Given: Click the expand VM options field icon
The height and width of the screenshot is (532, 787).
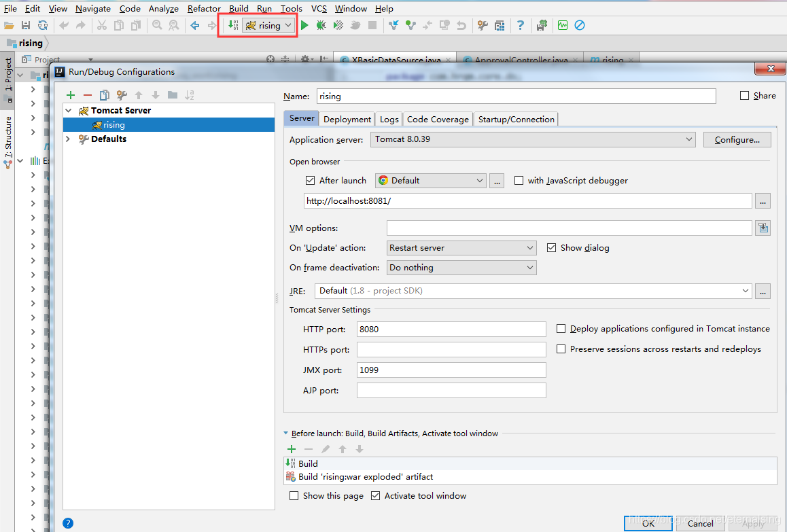Looking at the screenshot, I should (763, 228).
